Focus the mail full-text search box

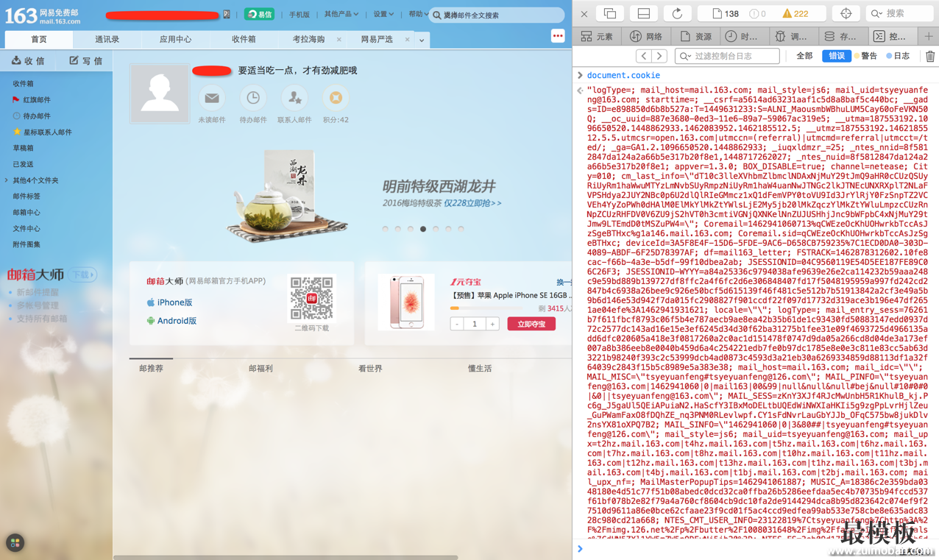[497, 15]
